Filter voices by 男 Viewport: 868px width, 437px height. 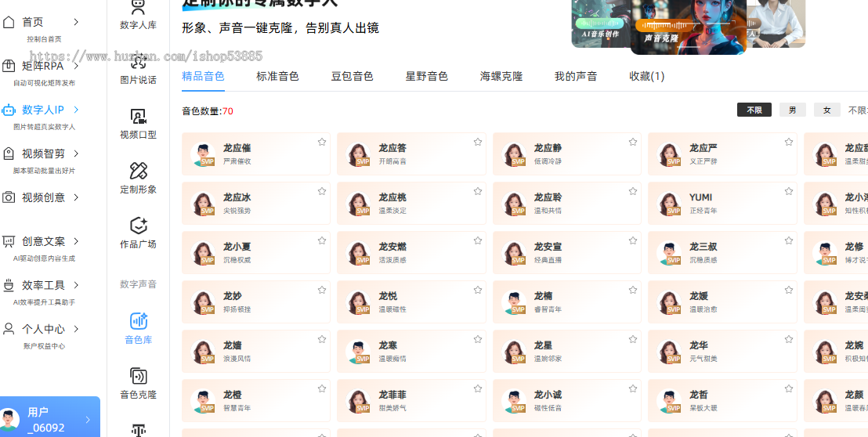point(793,110)
